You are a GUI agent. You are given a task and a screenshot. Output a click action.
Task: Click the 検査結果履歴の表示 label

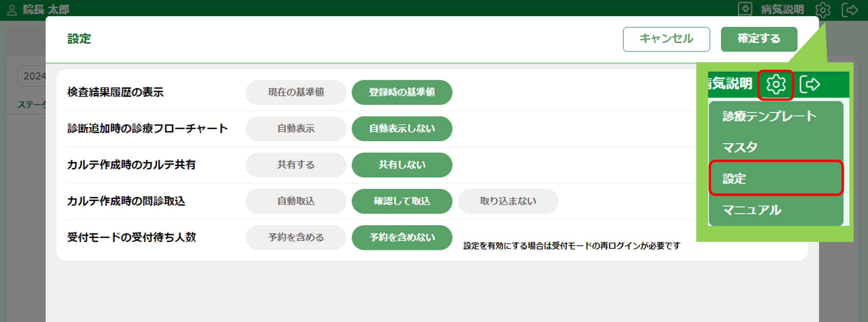(x=115, y=92)
